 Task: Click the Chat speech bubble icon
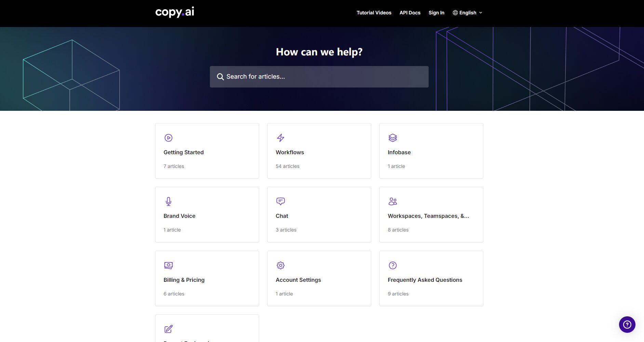[x=280, y=201]
